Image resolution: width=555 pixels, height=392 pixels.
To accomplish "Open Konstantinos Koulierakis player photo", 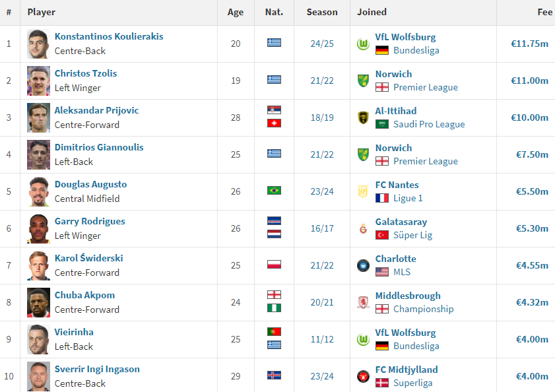I will pyautogui.click(x=39, y=44).
